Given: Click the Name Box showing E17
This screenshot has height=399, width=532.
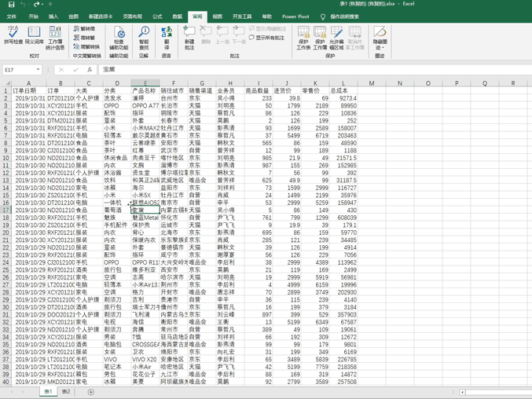Looking at the screenshot, I should (x=20, y=69).
